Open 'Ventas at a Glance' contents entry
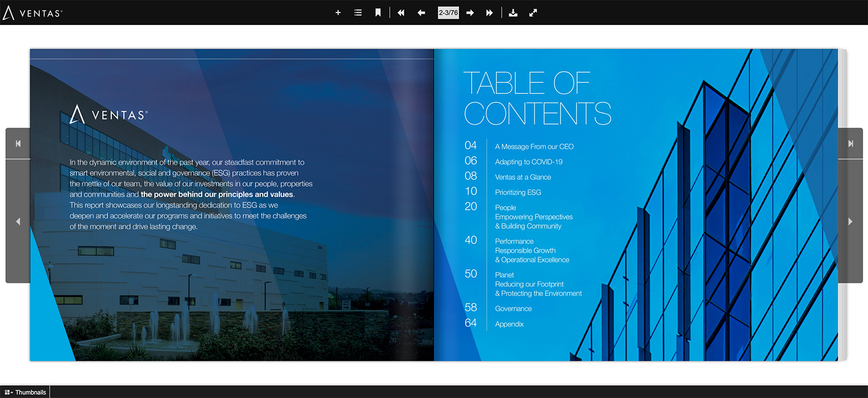The height and width of the screenshot is (398, 868). pos(523,177)
